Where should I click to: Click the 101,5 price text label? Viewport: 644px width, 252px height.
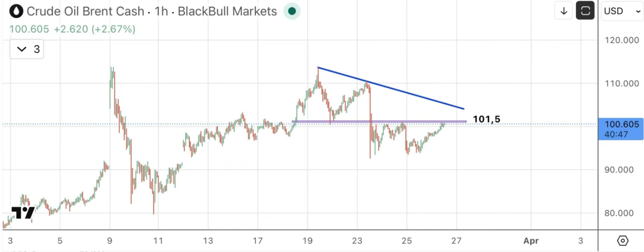486,119
